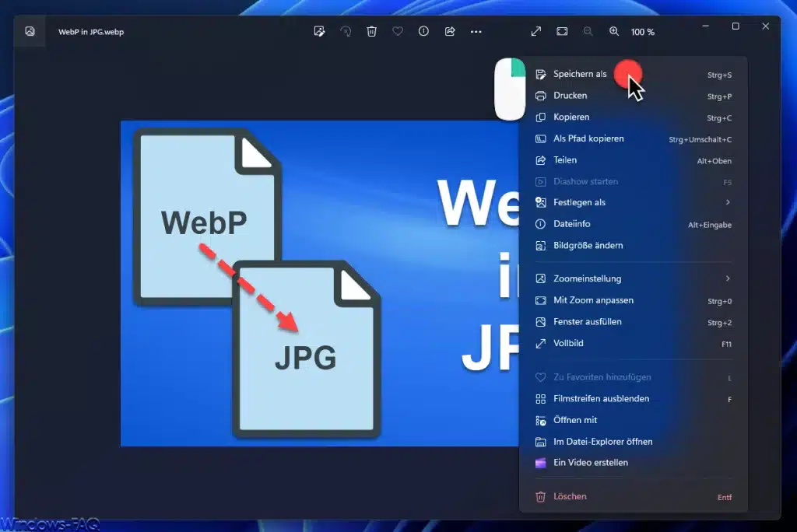Select Fenster ausfüllen
Viewport: 797px width, 532px height.
[x=634, y=322]
